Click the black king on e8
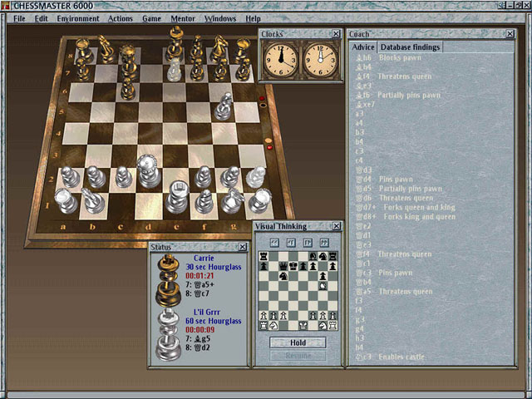 tap(175, 44)
